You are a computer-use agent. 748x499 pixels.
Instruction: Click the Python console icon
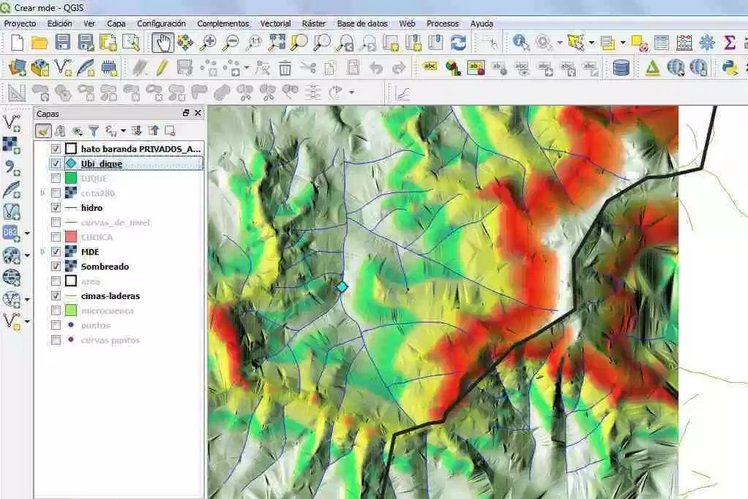(731, 67)
